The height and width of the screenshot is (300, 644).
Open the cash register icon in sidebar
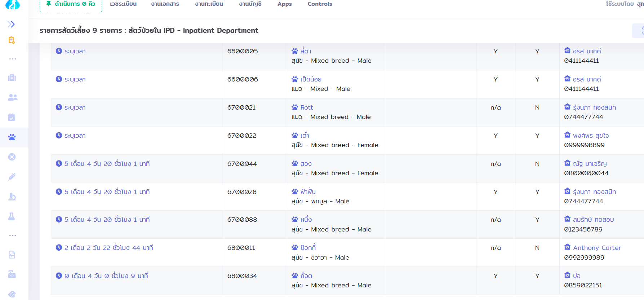[x=12, y=274]
